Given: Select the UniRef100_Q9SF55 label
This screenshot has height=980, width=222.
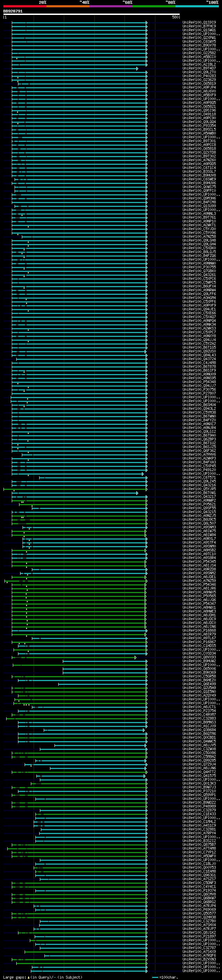Looking at the screenshot, I should [x=199, y=508].
